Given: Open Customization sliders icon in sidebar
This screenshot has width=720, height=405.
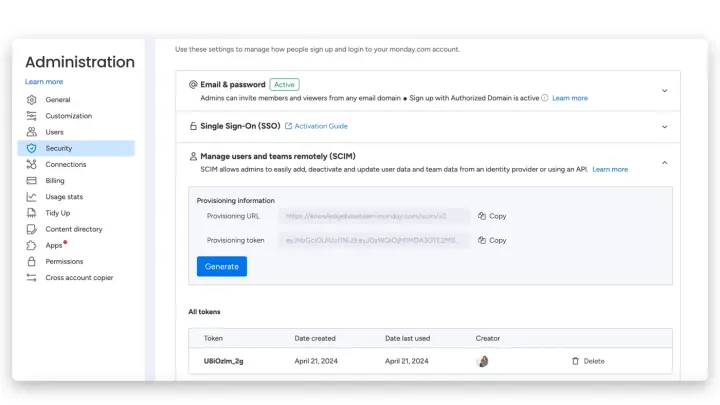Looking at the screenshot, I should point(31,116).
